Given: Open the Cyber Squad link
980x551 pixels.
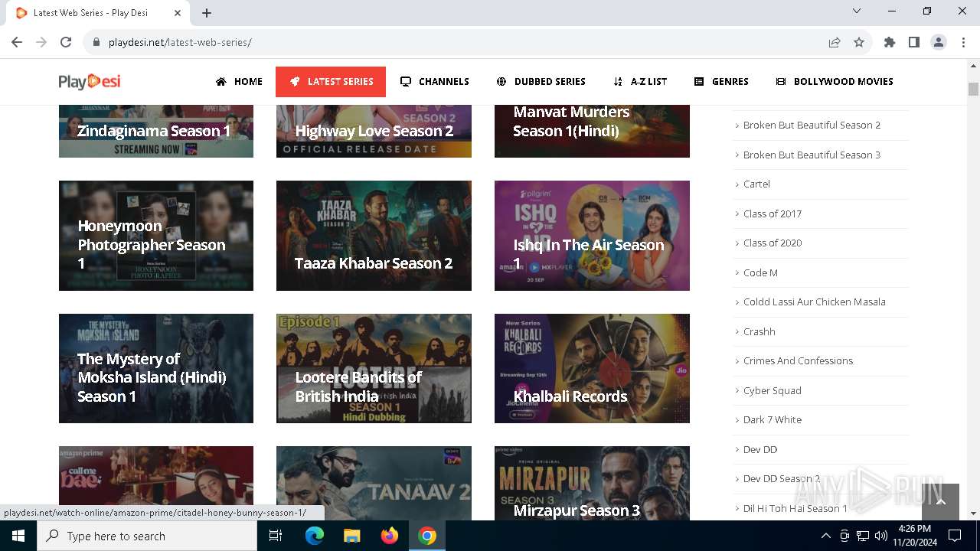Looking at the screenshot, I should (x=773, y=390).
